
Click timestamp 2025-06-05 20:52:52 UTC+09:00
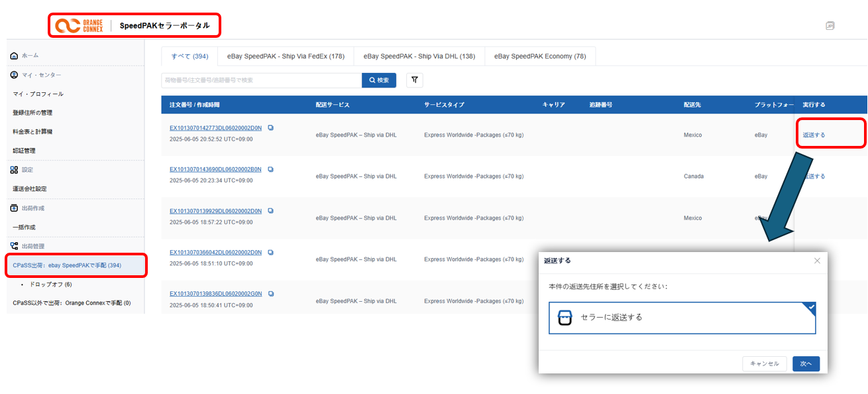pyautogui.click(x=211, y=139)
